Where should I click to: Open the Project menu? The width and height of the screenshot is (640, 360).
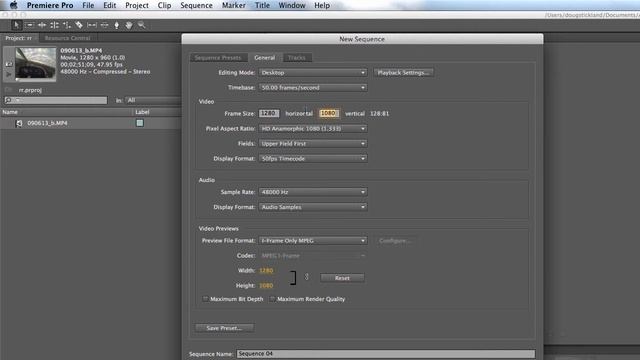click(x=137, y=5)
